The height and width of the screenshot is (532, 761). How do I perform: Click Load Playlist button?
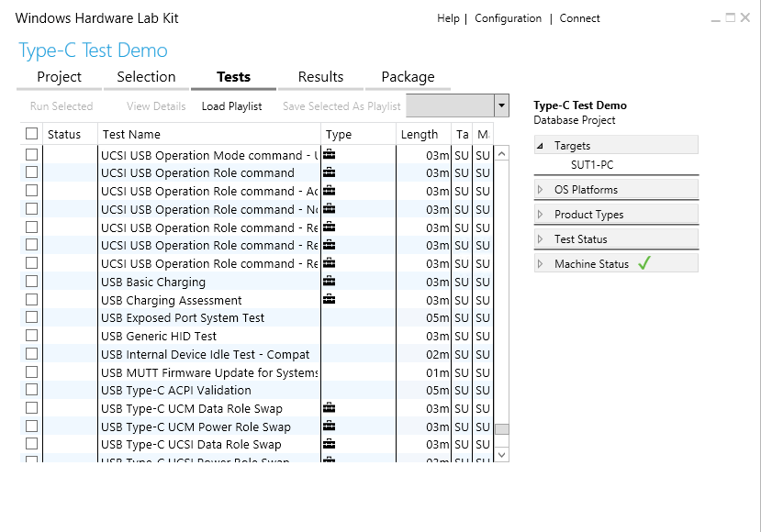click(231, 106)
